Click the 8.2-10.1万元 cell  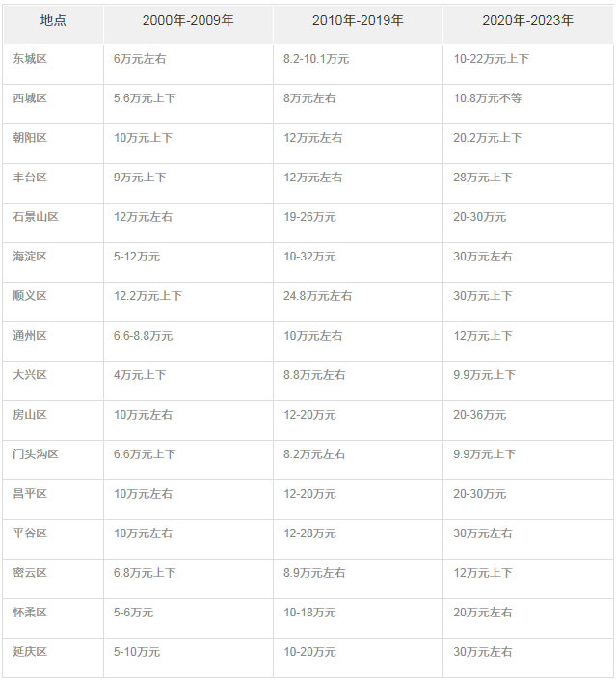(x=316, y=59)
